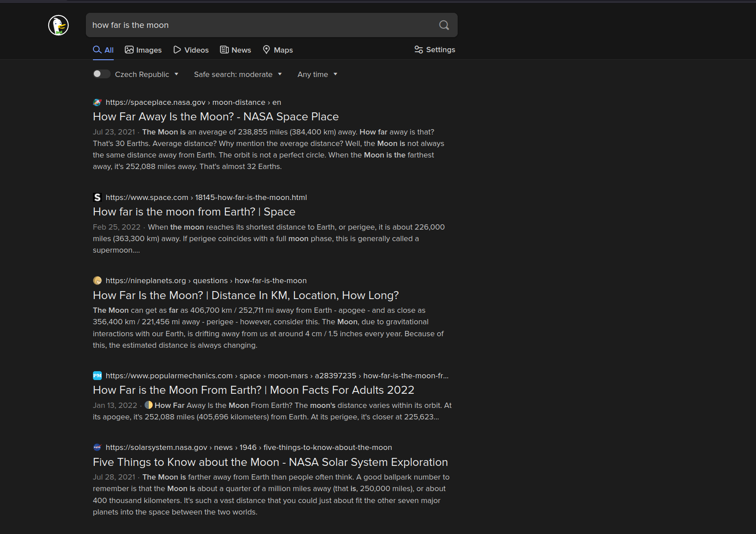Switch to the Videos tab

click(191, 50)
